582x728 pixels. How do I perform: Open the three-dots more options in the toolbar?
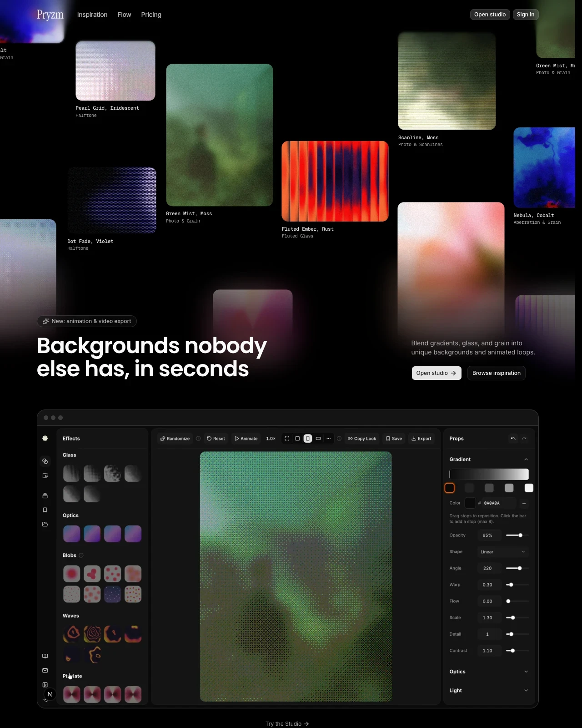(x=328, y=439)
